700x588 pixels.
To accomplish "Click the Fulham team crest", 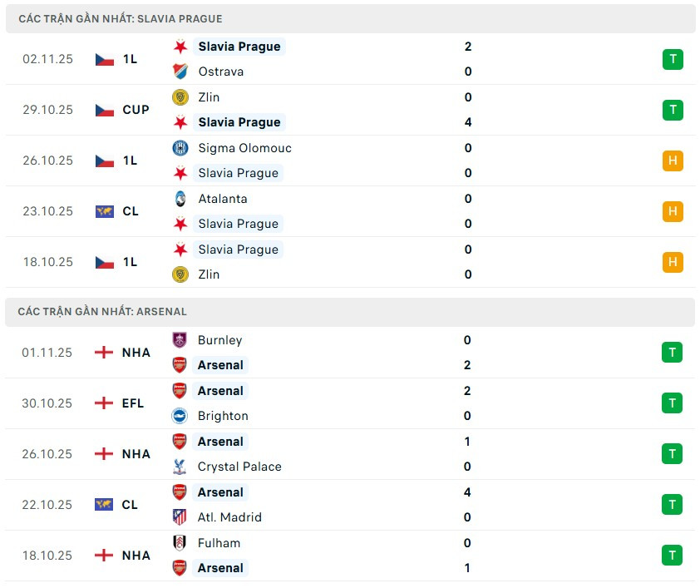I will tap(180, 543).
